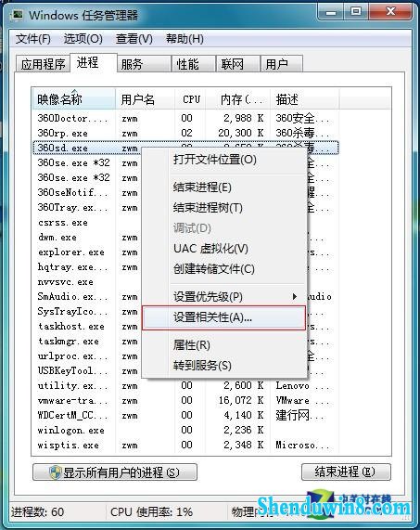This screenshot has height=530, width=420.
Task: Select the WDCertM_CC process row
Action: pos(185,416)
